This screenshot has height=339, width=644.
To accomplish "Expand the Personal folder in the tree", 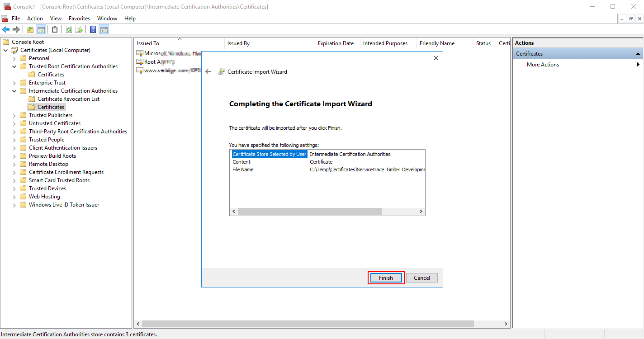I will (x=14, y=58).
